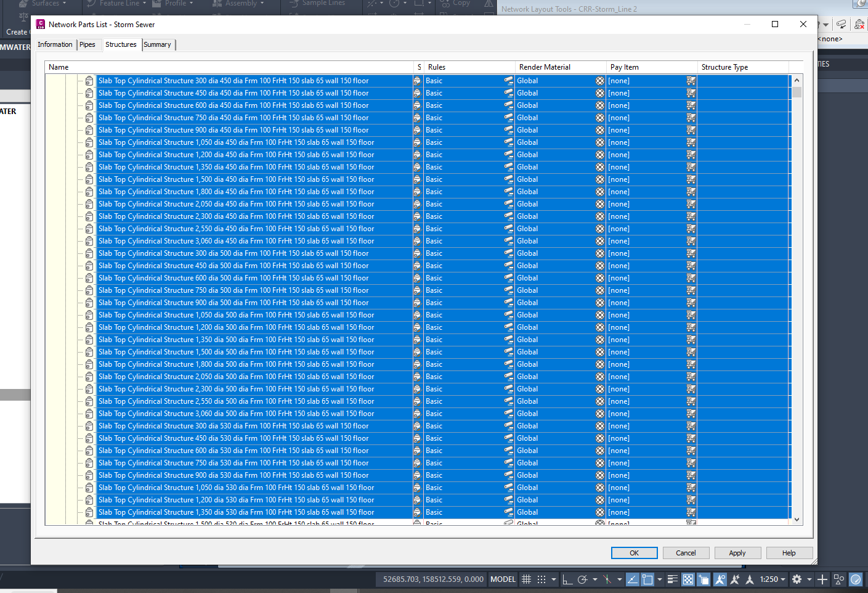The height and width of the screenshot is (593, 868).
Task: Click the Clean Screen icon at far right of status bar
Action: 856,579
